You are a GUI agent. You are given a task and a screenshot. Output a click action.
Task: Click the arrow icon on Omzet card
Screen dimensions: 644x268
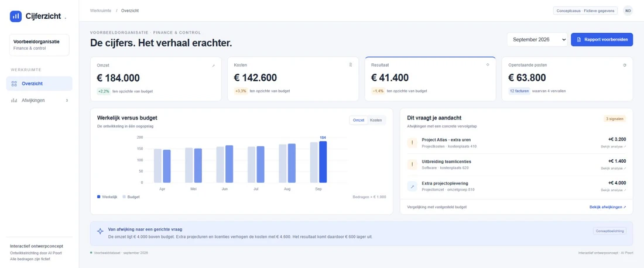click(213, 66)
